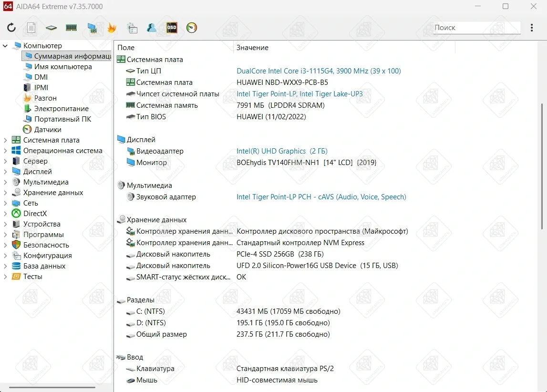Click the tree pane horizontal scrollbar

[x=52, y=387]
